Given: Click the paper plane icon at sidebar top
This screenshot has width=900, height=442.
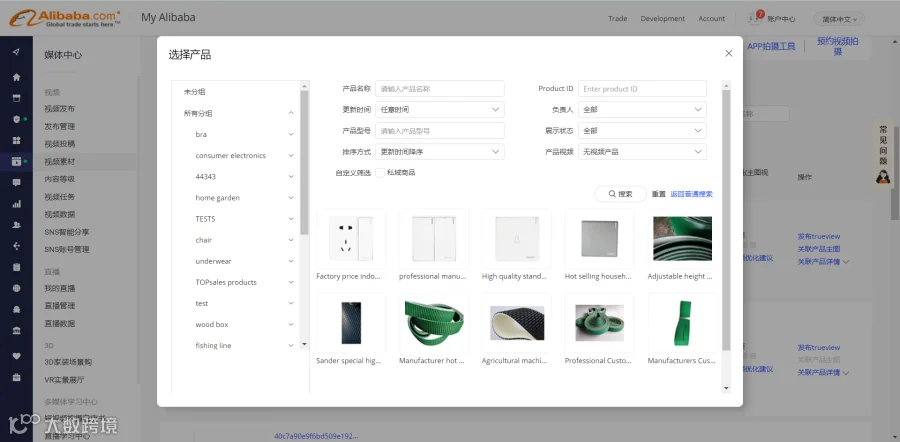Looking at the screenshot, I should pos(17,52).
